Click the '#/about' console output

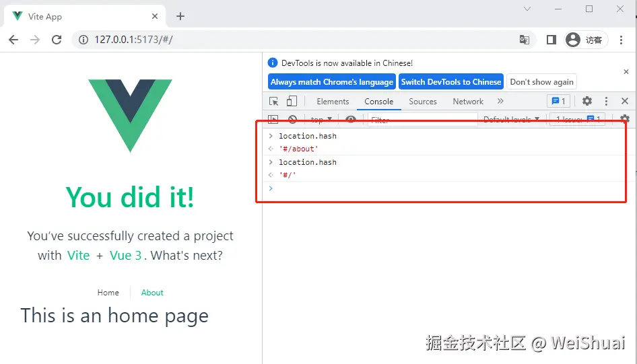coord(298,149)
